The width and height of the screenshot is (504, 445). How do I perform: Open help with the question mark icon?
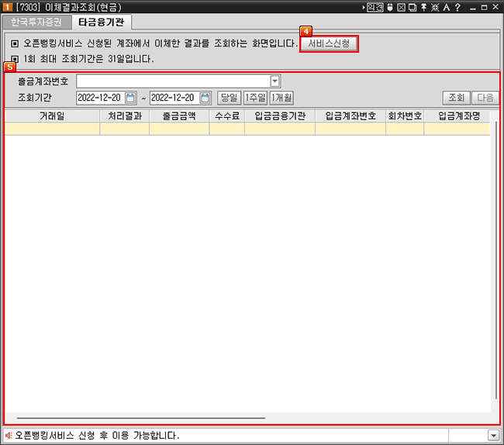457,7
